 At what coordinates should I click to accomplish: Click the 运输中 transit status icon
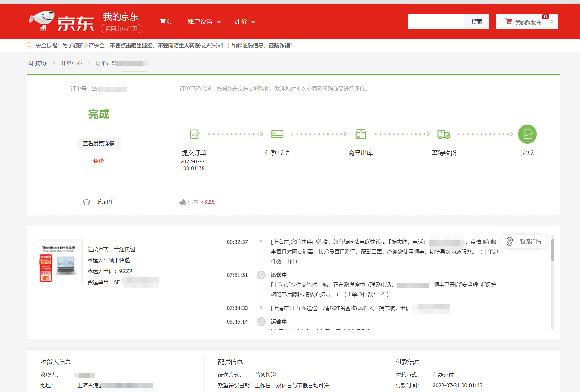261,322
